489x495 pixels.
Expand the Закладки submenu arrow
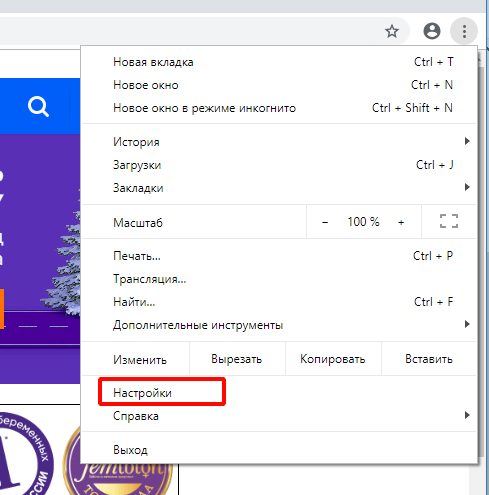(x=467, y=187)
